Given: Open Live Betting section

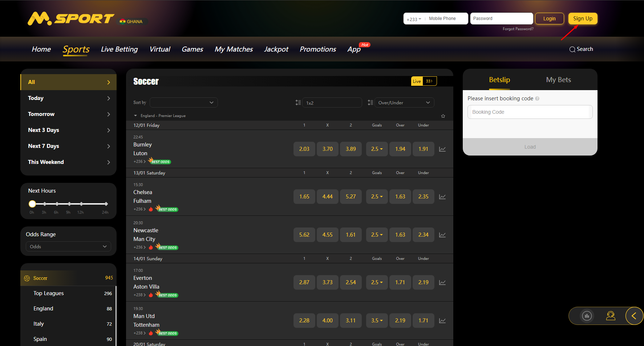Looking at the screenshot, I should point(119,49).
